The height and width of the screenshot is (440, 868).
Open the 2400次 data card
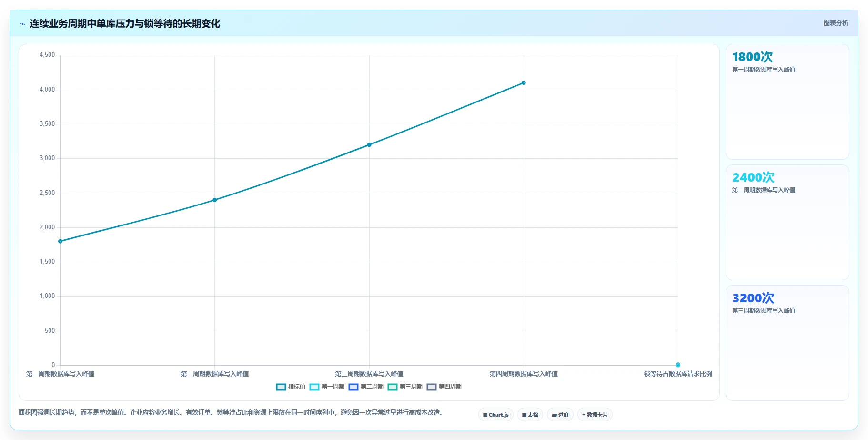[787, 223]
